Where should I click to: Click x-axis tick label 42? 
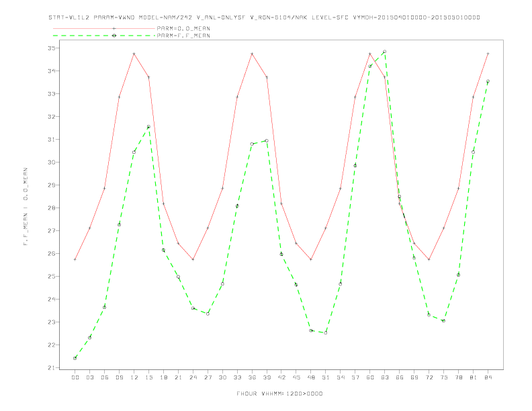(281, 377)
